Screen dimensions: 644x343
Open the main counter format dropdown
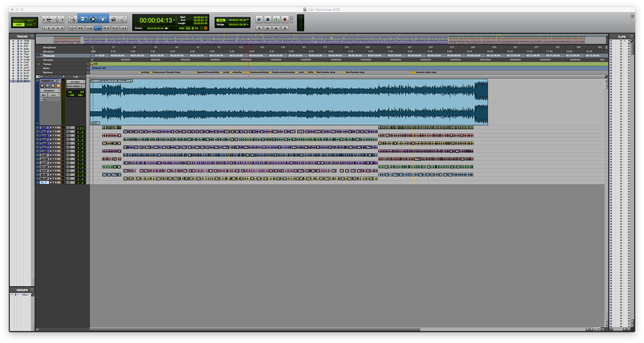coord(174,20)
